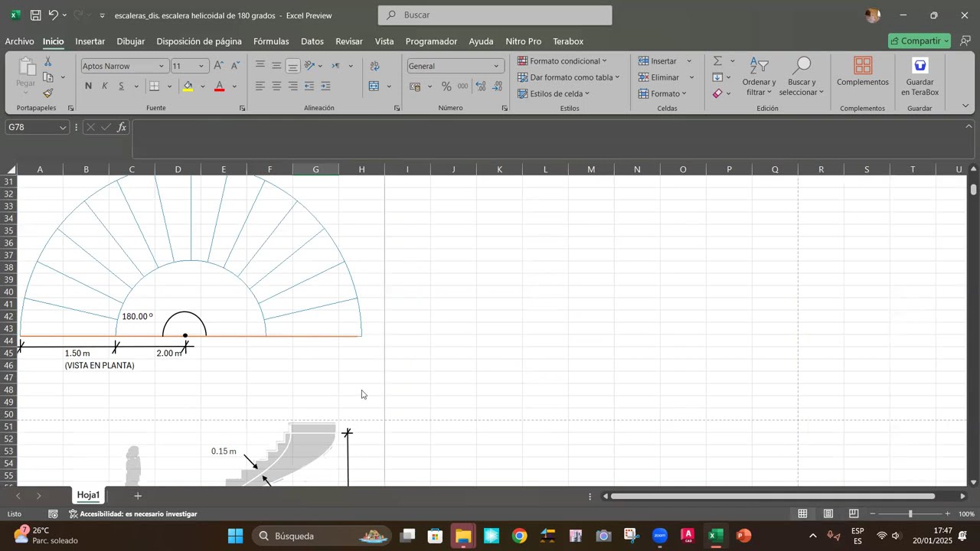
Task: Toggle underline (S) formatting
Action: (121, 86)
